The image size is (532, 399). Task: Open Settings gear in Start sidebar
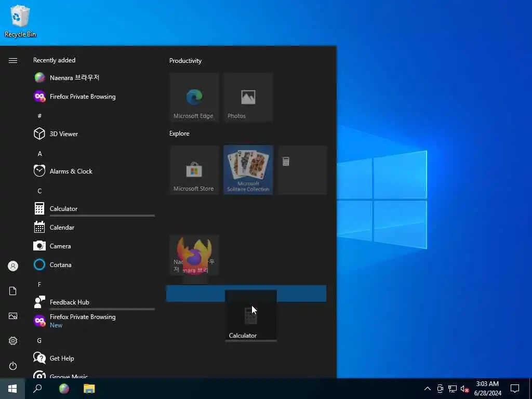[x=13, y=341]
